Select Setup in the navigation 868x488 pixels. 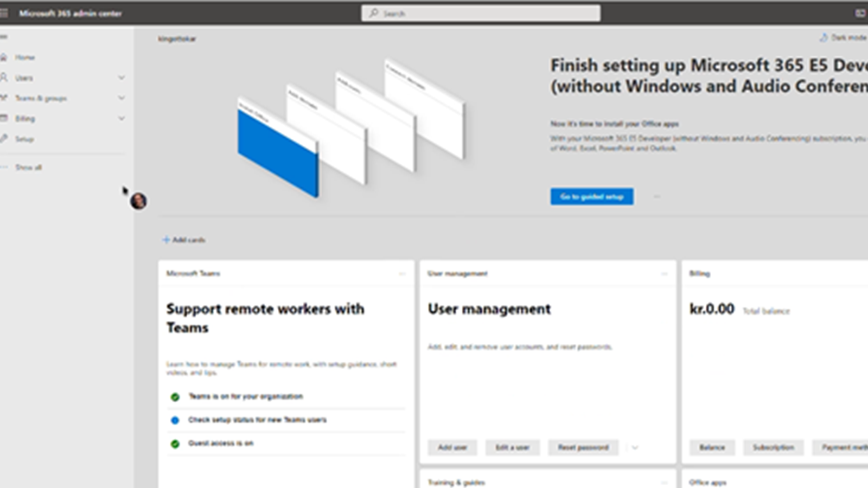[24, 139]
